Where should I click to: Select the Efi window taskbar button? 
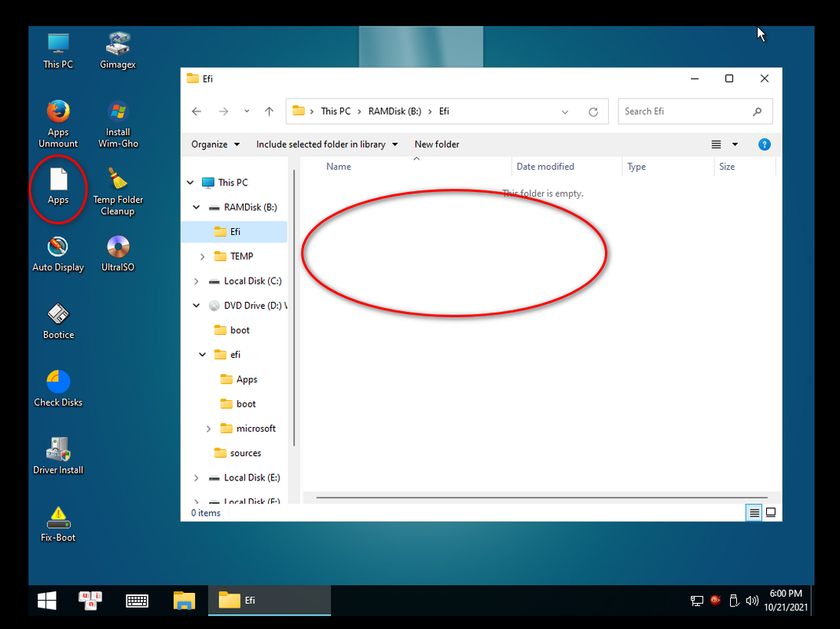pos(270,601)
